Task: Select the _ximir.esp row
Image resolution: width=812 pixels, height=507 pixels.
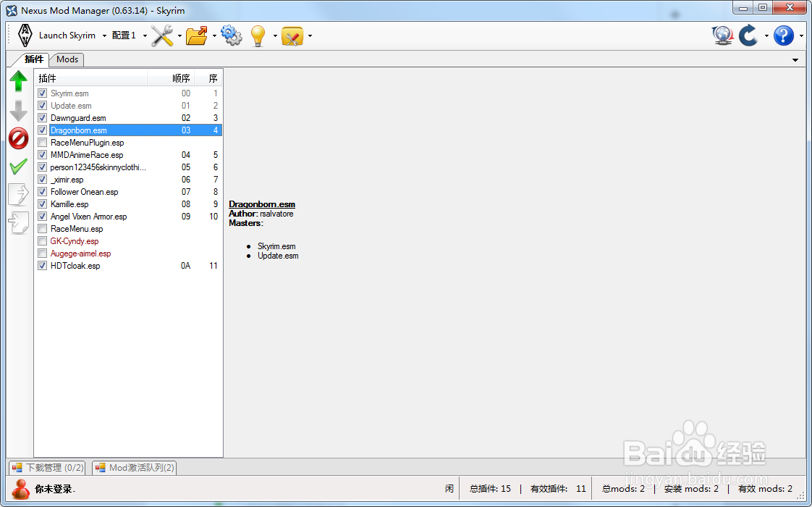Action: 128,180
